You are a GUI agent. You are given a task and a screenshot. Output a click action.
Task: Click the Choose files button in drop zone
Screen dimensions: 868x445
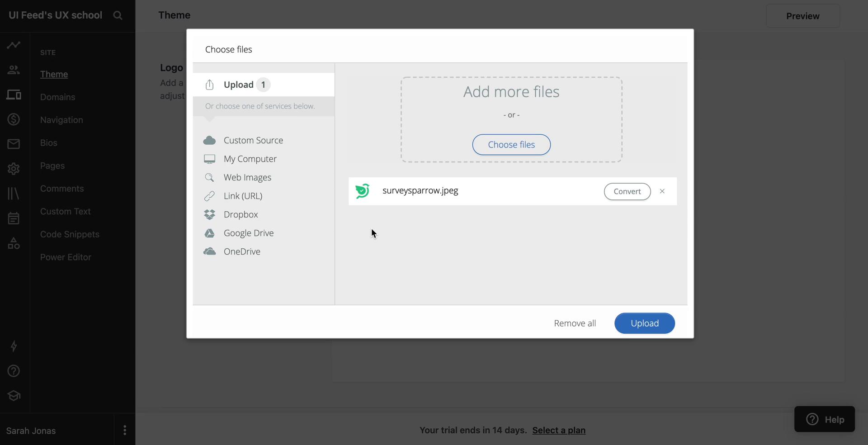tap(511, 145)
